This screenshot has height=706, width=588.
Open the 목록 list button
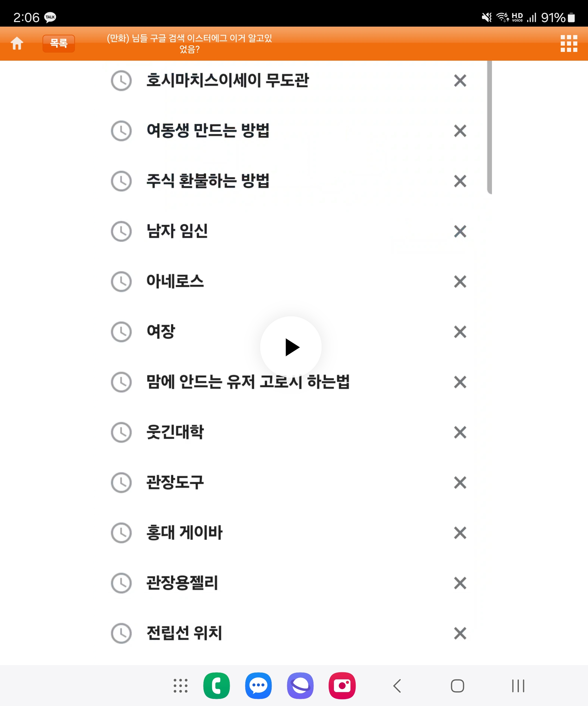click(x=58, y=43)
